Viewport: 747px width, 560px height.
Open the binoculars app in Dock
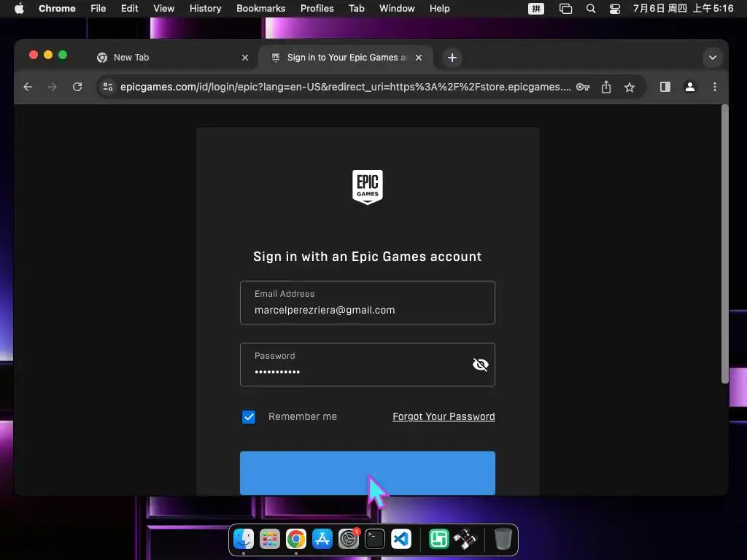[x=465, y=539]
